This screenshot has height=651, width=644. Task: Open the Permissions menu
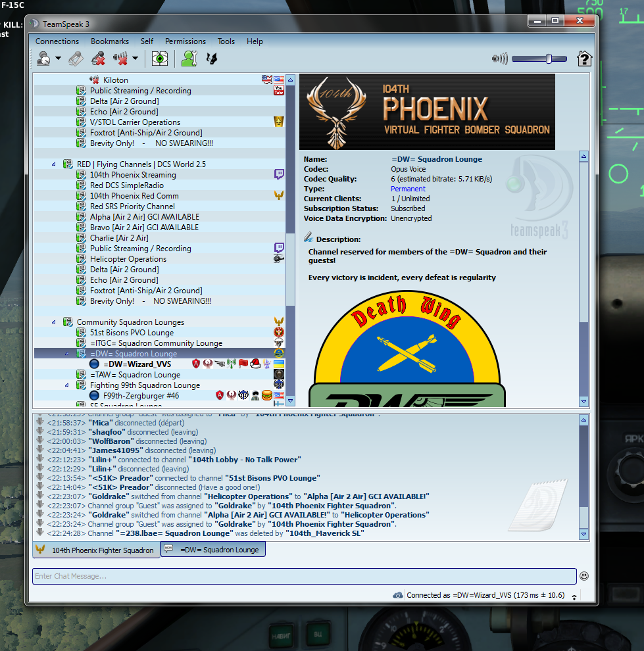click(186, 41)
